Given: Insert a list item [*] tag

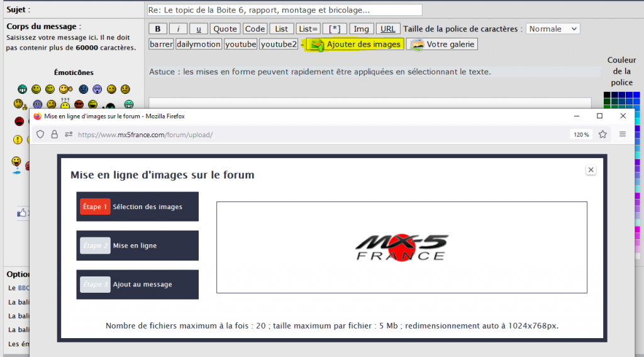Looking at the screenshot, I should tap(335, 29).
